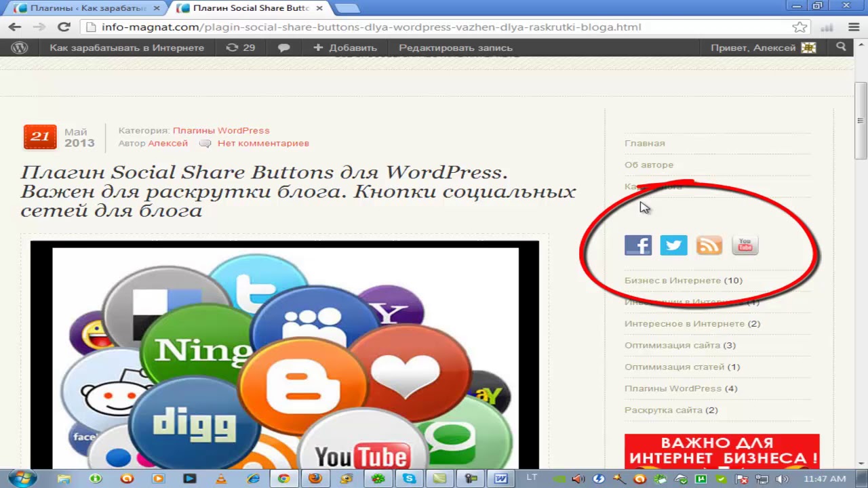Open category 'Оптимизация сайта' (3)
The width and height of the screenshot is (868, 488).
pos(672,345)
